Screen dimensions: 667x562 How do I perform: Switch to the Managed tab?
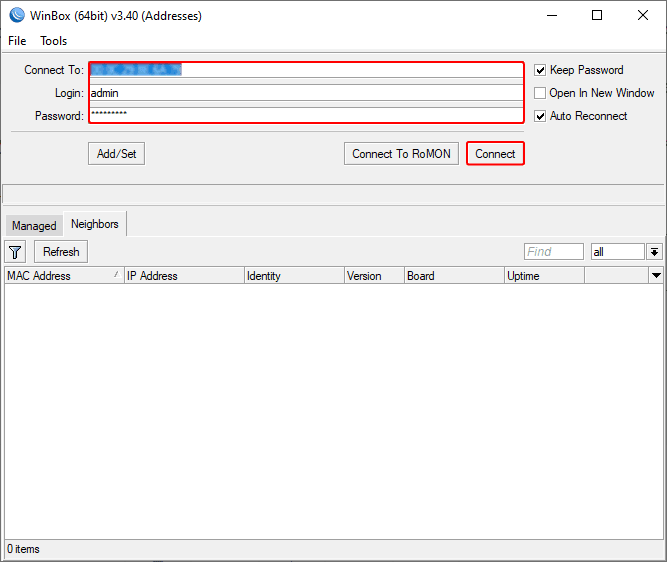click(34, 226)
